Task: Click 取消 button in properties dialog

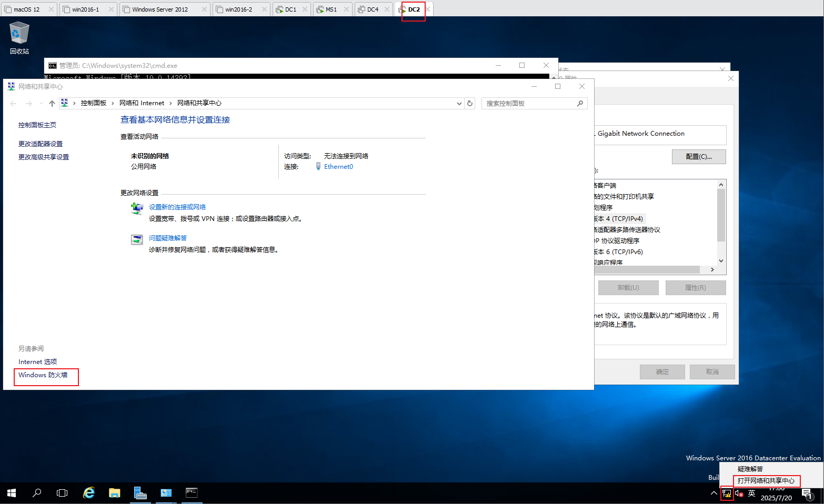Action: 712,372
